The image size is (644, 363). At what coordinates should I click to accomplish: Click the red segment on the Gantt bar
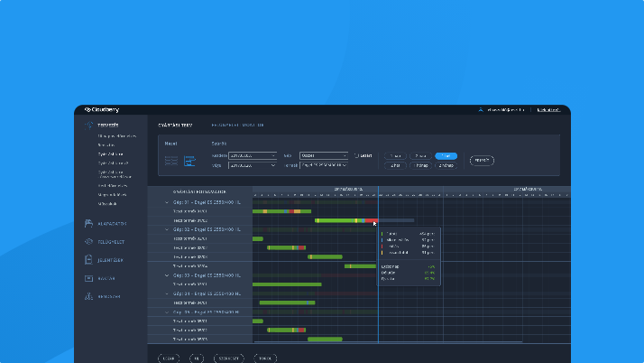[x=372, y=220]
